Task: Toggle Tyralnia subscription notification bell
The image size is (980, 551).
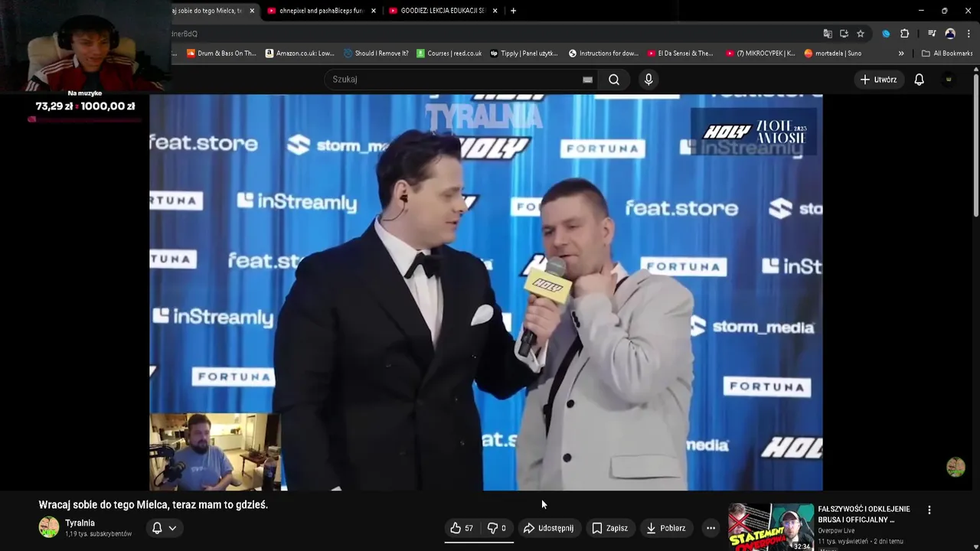Action: coord(157,528)
